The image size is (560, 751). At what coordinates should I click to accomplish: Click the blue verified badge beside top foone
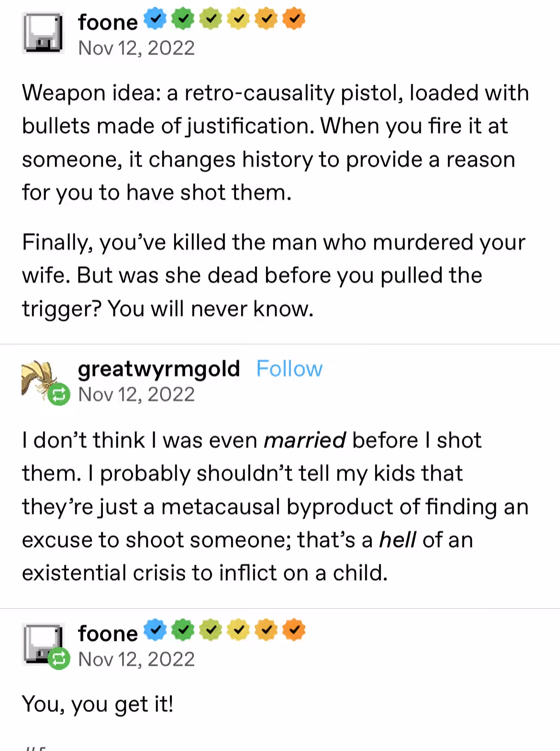click(155, 19)
